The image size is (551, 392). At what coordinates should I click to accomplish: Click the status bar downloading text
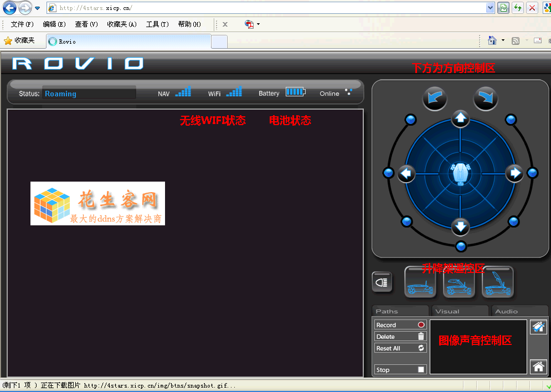click(119, 385)
